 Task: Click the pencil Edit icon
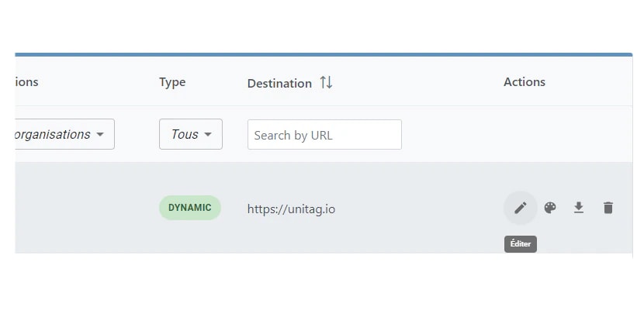point(521,208)
